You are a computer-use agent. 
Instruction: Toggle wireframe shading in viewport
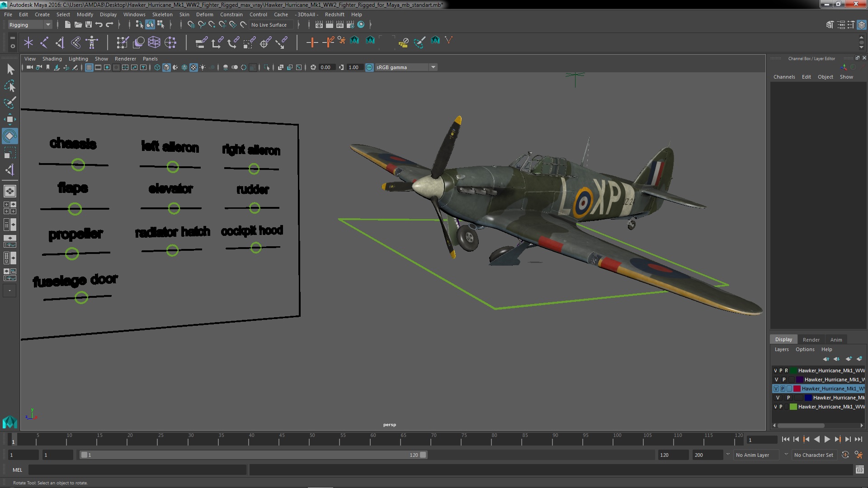coord(157,67)
